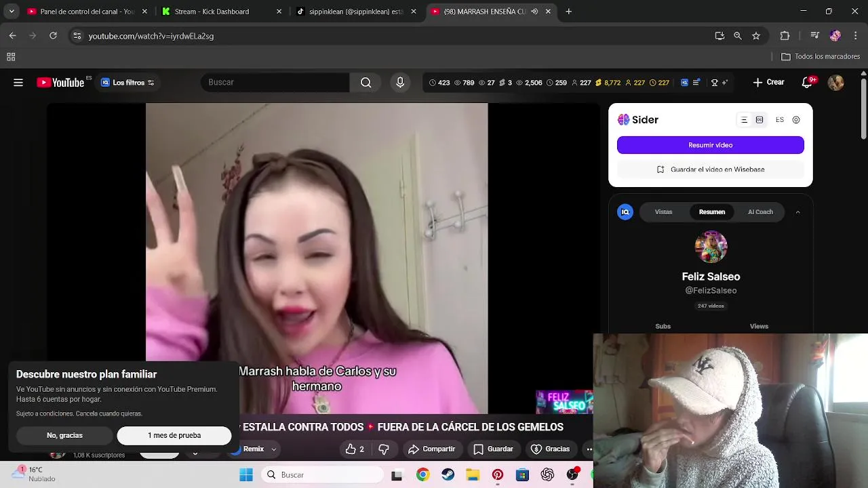Click the vidIQ logo in the stats bar

click(684, 83)
